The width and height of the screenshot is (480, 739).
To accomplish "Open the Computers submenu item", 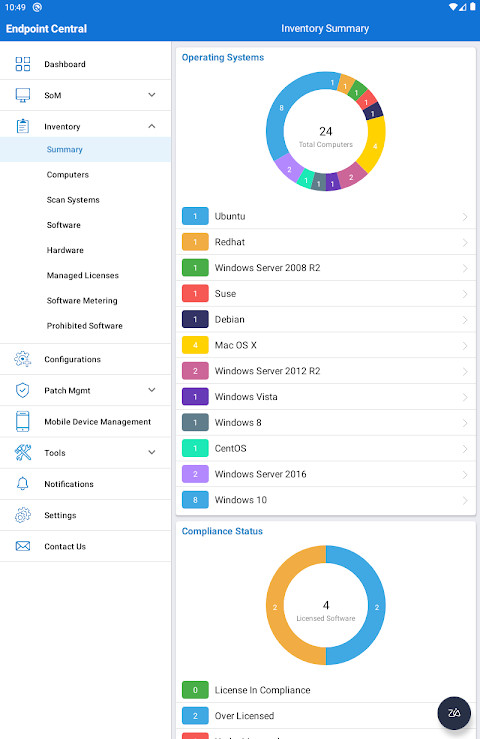I will 85,174.
